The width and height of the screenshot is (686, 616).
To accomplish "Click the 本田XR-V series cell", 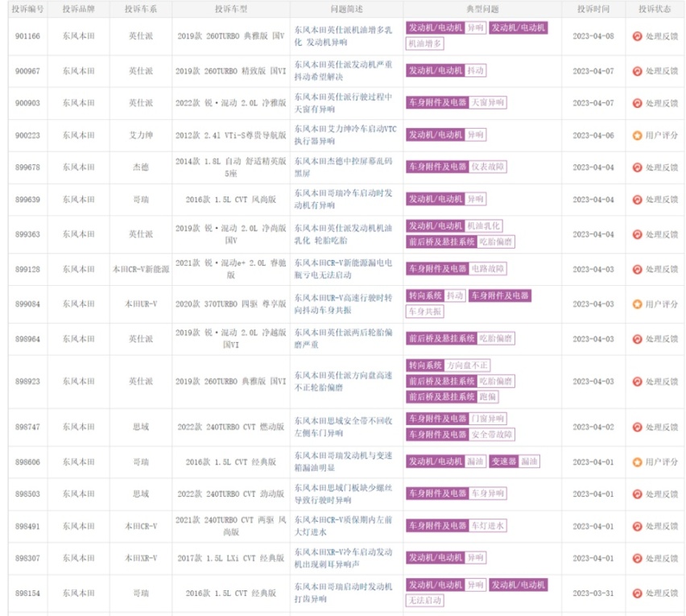I will [x=141, y=558].
